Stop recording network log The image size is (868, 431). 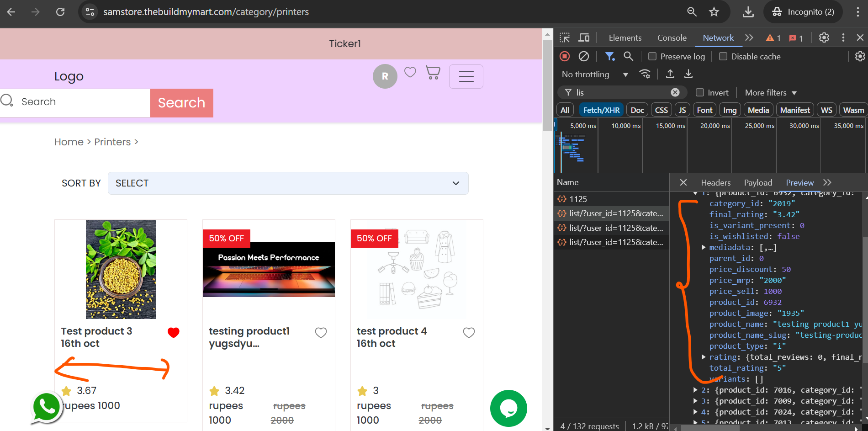pyautogui.click(x=565, y=56)
